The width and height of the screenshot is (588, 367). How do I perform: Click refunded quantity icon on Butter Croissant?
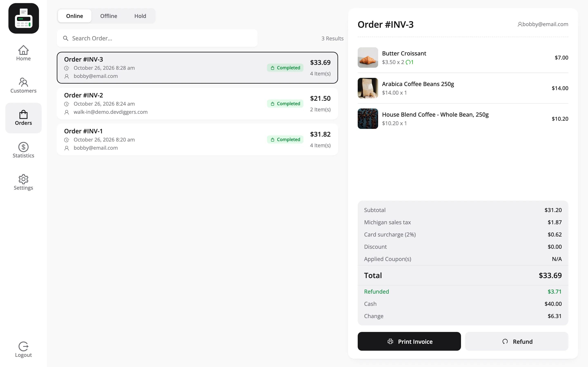pos(408,62)
